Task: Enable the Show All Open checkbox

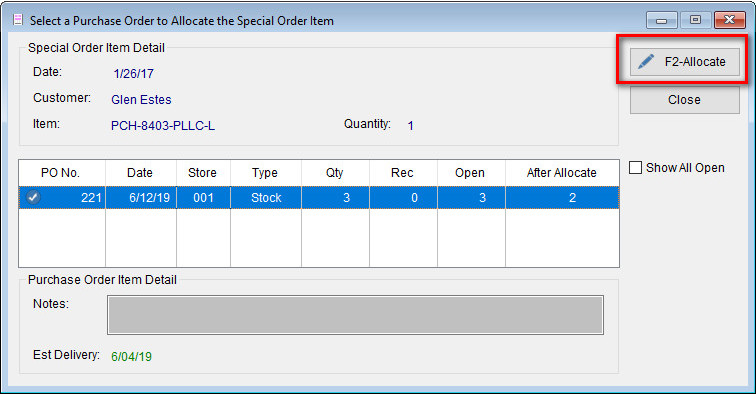Action: point(635,168)
